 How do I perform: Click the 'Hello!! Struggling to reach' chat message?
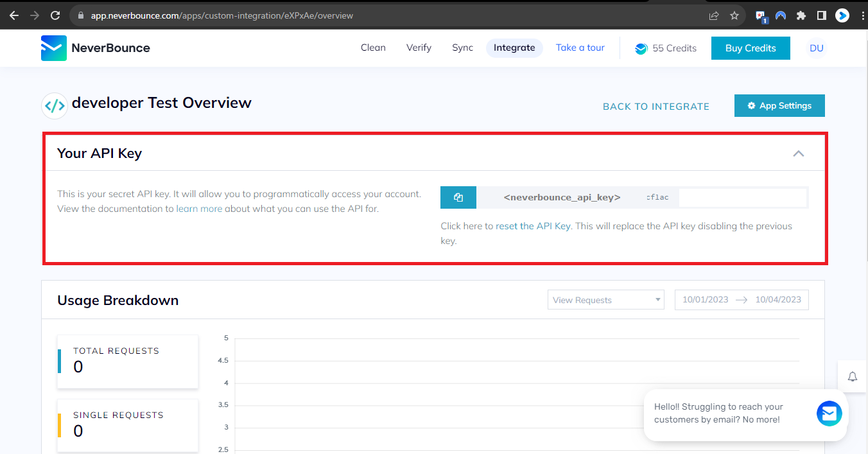(718, 414)
